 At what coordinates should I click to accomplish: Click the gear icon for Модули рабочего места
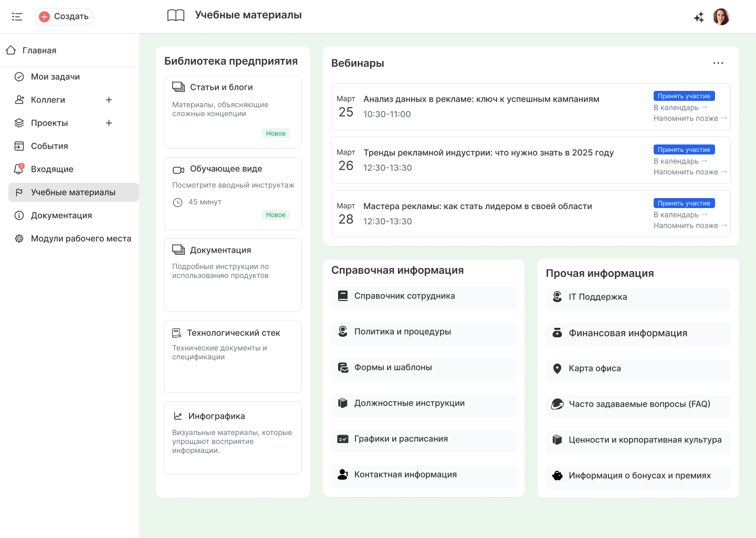(19, 239)
